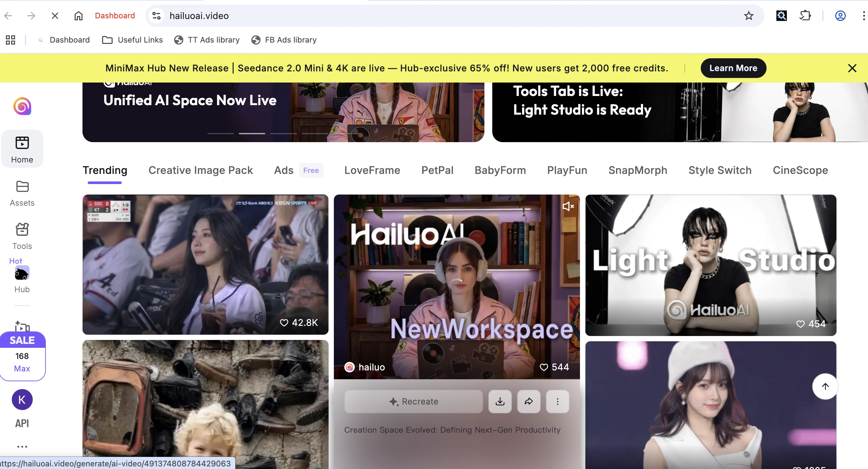Click the hailuo creator name on video
The width and height of the screenshot is (868, 469).
click(x=372, y=367)
